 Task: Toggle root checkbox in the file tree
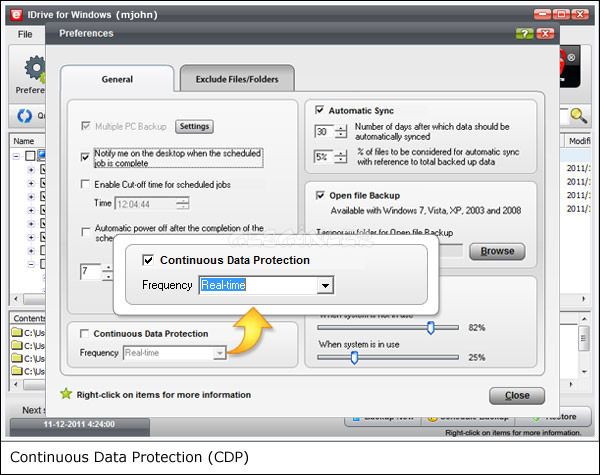[30, 155]
